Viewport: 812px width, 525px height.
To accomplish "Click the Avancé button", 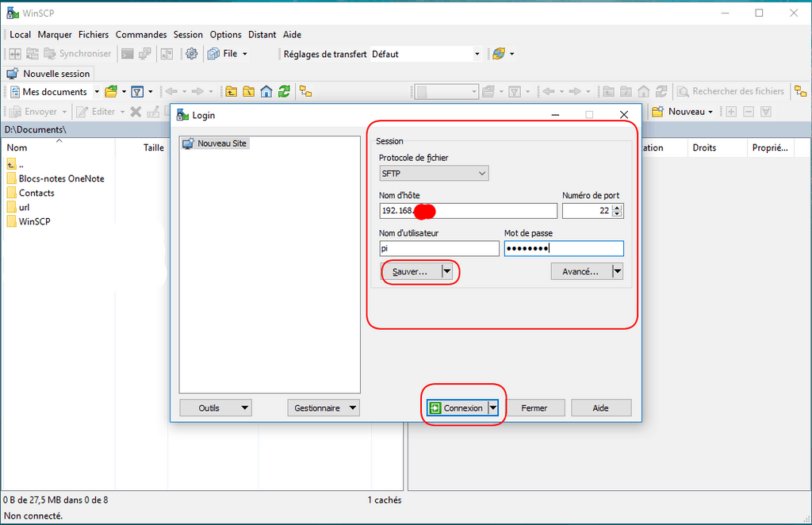I will click(x=581, y=271).
